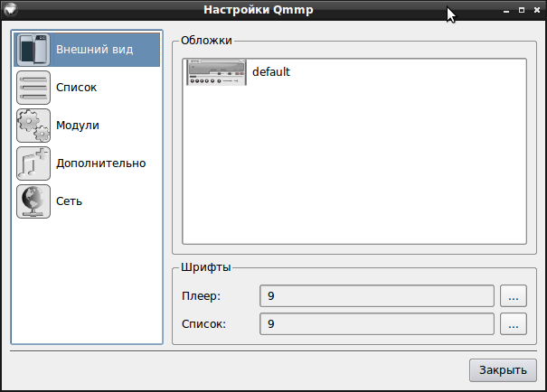This screenshot has height=392, width=547.
Task: Click the Сеть globe icon
Action: 33,201
